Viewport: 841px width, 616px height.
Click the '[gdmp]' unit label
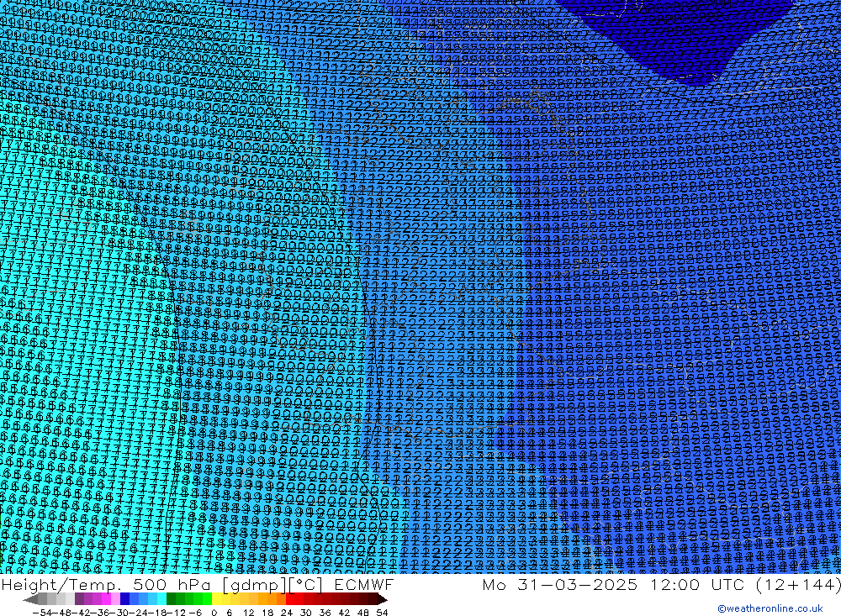click(x=252, y=585)
